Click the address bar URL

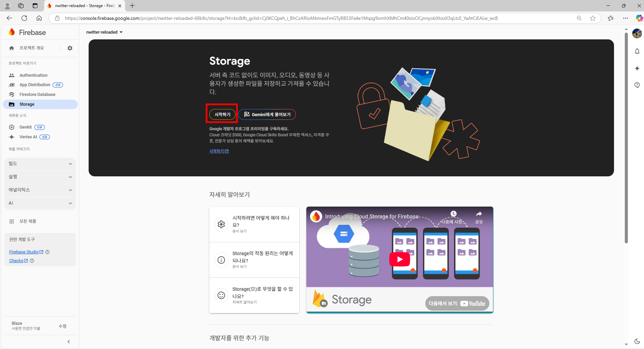281,18
